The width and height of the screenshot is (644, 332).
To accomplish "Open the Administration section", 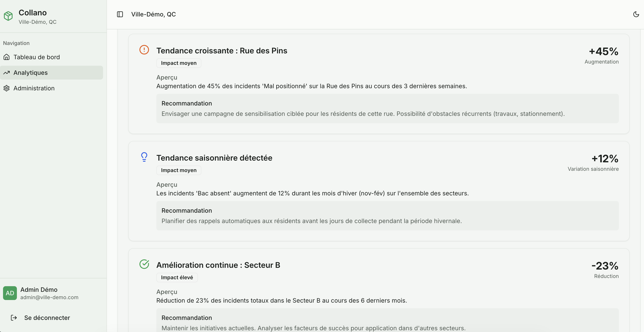I will [x=34, y=88].
